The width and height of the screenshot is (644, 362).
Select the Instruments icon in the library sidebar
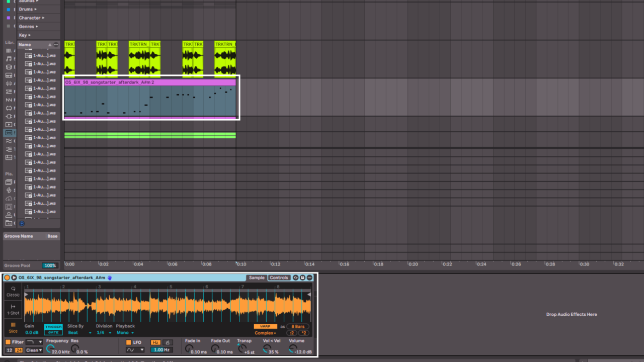(9, 75)
